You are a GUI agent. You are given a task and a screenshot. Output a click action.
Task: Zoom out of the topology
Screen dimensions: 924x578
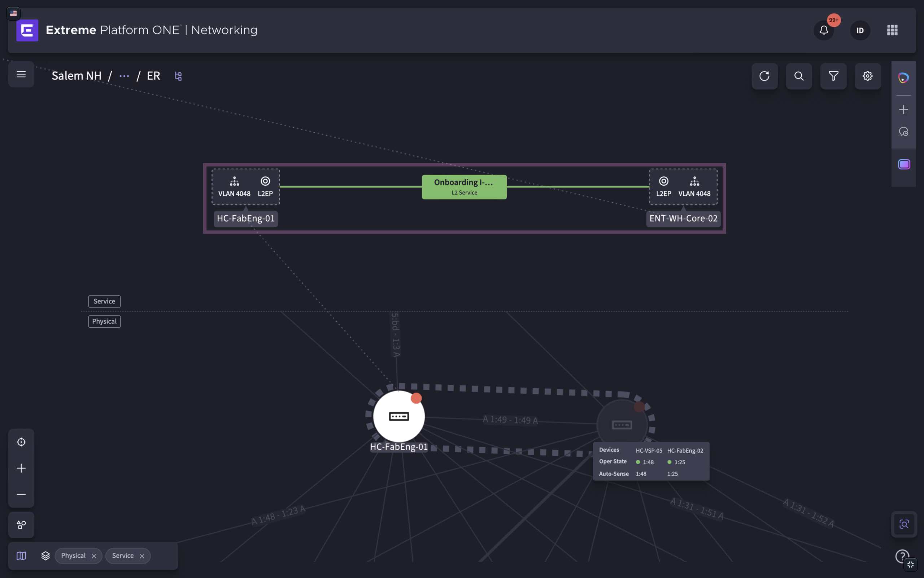(21, 494)
